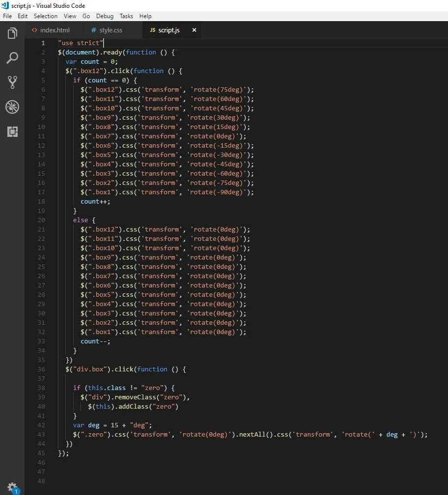Click line number 36 in the gutter
Screen dimensions: 448x495
click(41, 369)
